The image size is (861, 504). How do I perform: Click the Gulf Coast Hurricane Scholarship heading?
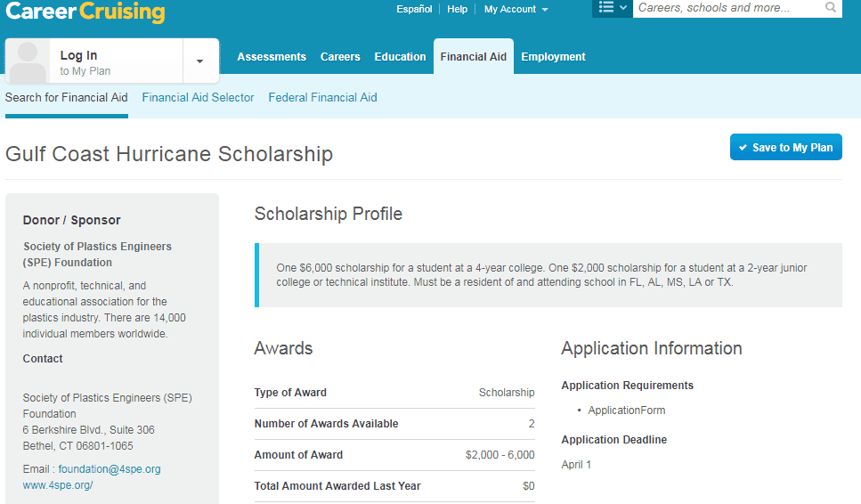[x=169, y=154]
